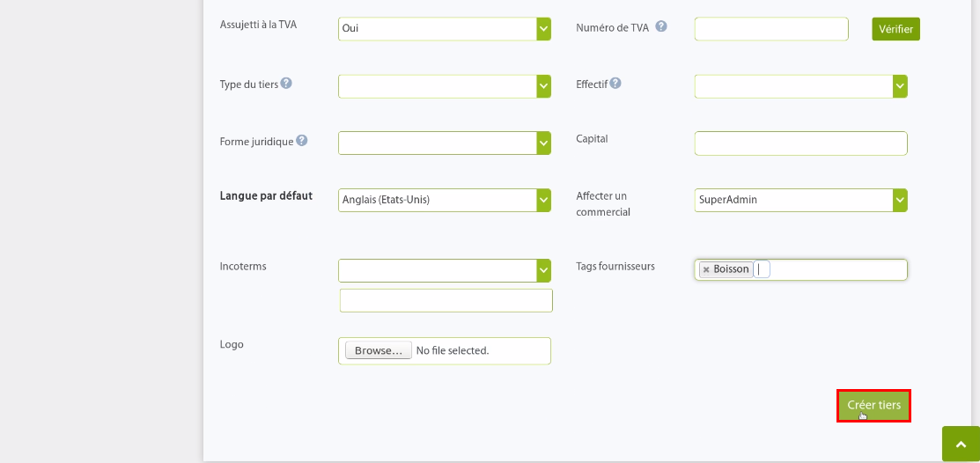Click Browse to choose a logo file
The height and width of the screenshot is (463, 980).
(x=378, y=350)
